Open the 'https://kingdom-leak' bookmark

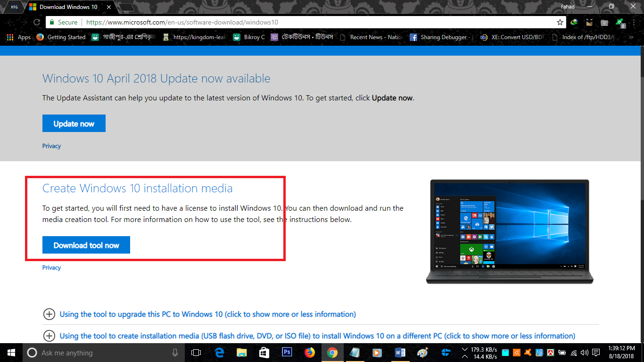click(194, 37)
